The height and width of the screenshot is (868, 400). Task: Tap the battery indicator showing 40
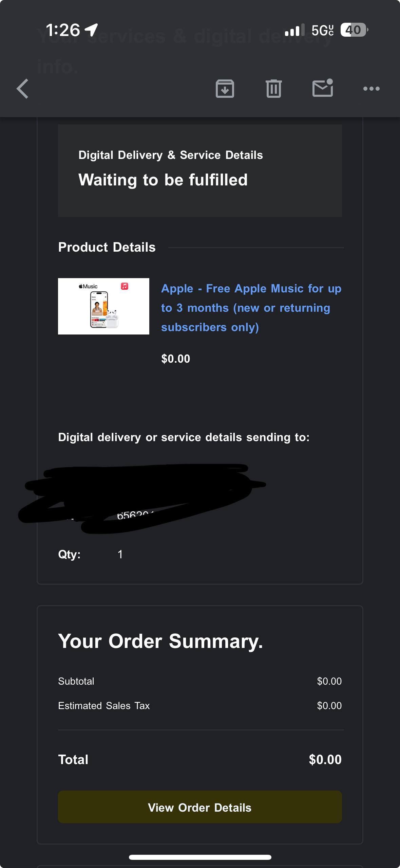[x=353, y=30]
